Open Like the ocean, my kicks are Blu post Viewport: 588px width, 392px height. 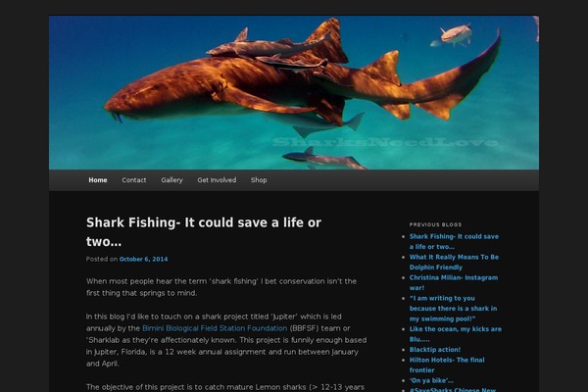point(456,334)
